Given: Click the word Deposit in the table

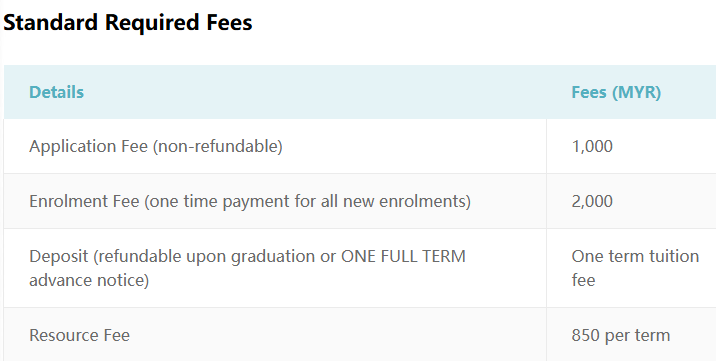Looking at the screenshot, I should click(x=58, y=256).
